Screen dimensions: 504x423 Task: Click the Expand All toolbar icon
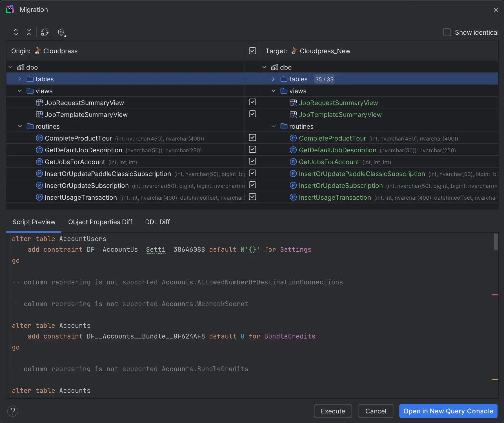pyautogui.click(x=15, y=32)
